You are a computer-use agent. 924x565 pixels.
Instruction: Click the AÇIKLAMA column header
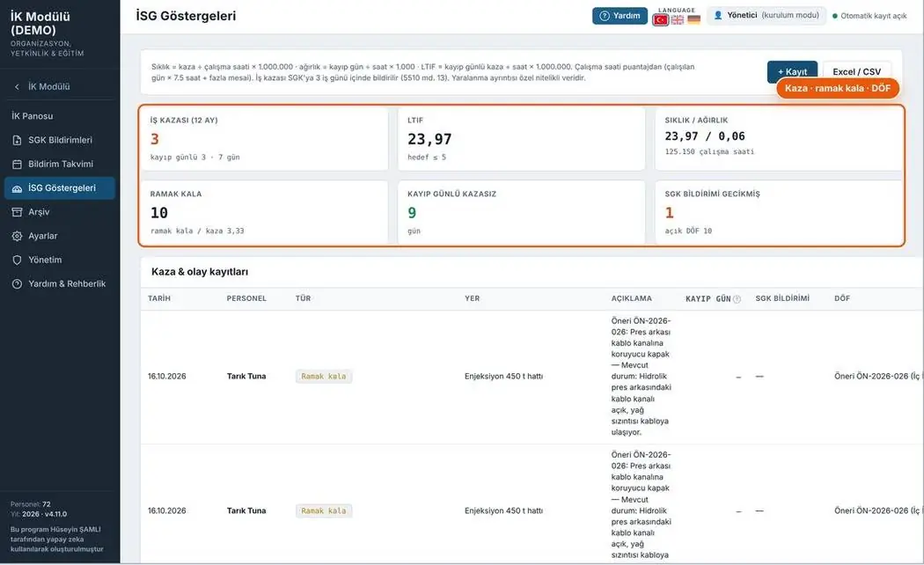coord(632,298)
